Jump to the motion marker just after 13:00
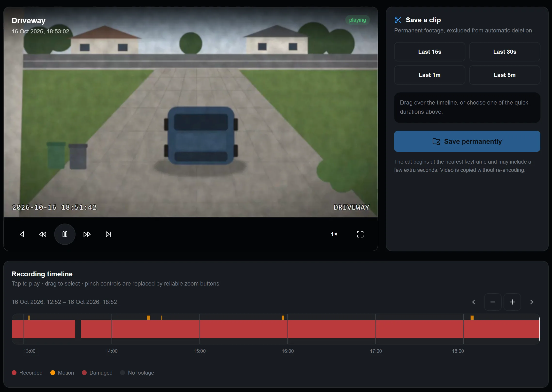552x392 pixels. click(x=29, y=317)
